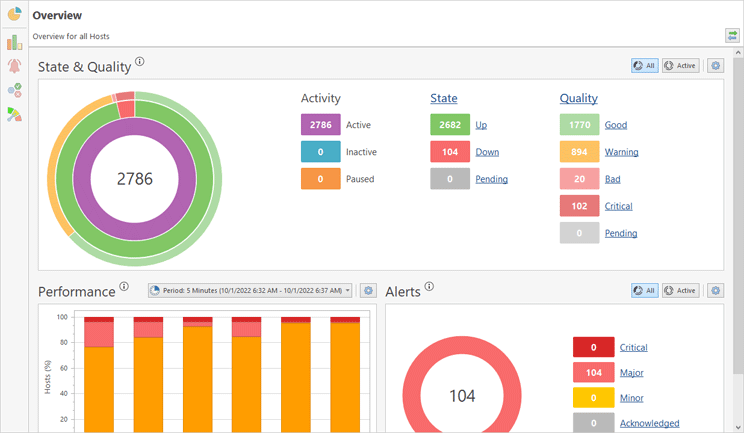Click the gauge icon in sidebar

coord(14,115)
